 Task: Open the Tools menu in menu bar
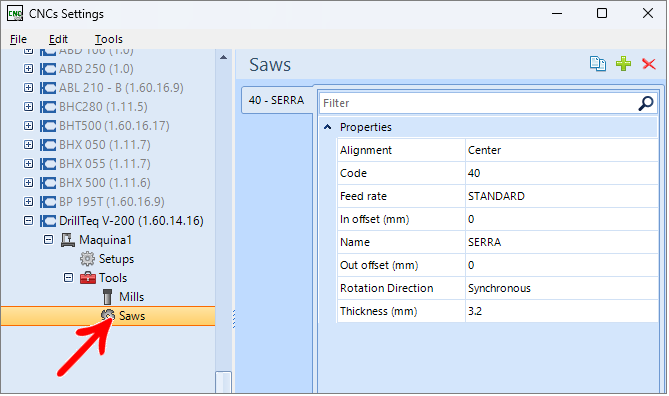click(x=108, y=39)
